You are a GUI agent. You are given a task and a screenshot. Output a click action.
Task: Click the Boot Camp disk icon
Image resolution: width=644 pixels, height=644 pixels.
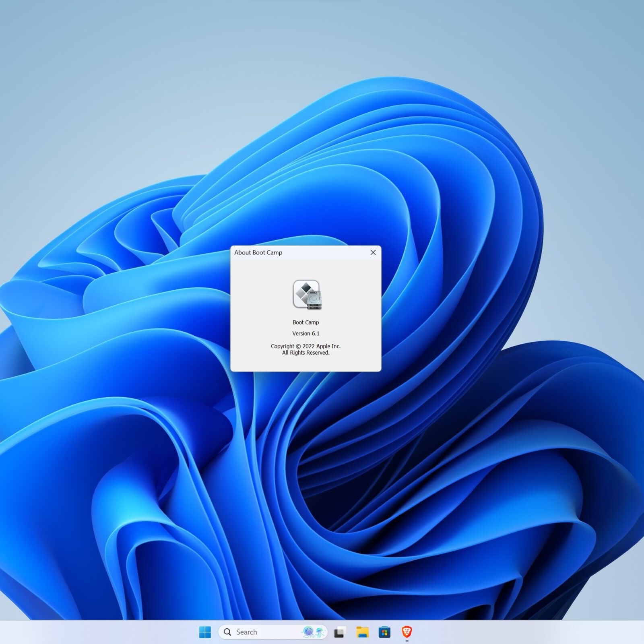click(x=307, y=295)
